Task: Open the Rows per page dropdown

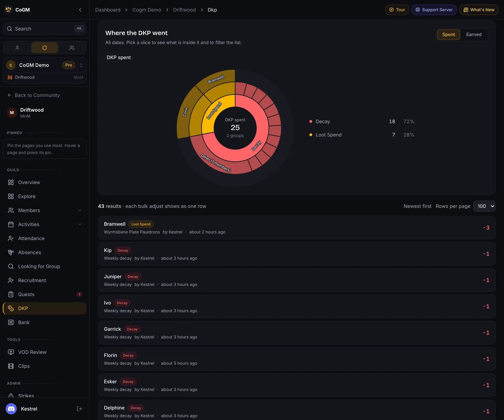Action: pyautogui.click(x=484, y=206)
